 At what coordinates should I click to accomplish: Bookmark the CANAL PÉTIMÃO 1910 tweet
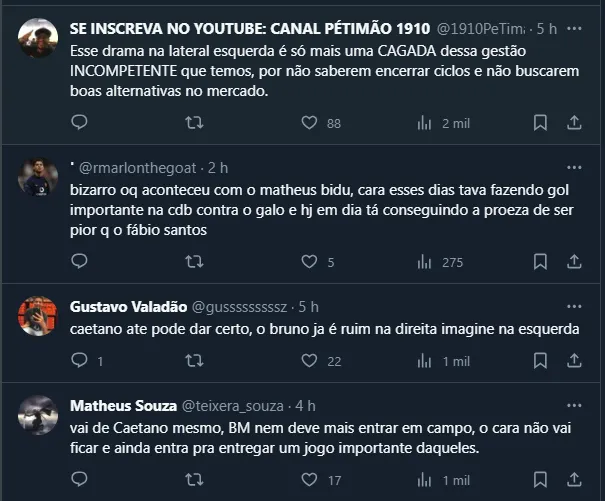click(540, 123)
